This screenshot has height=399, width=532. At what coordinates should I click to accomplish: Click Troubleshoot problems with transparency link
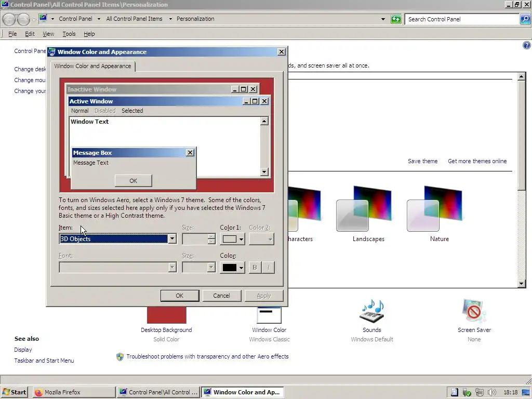207,356
